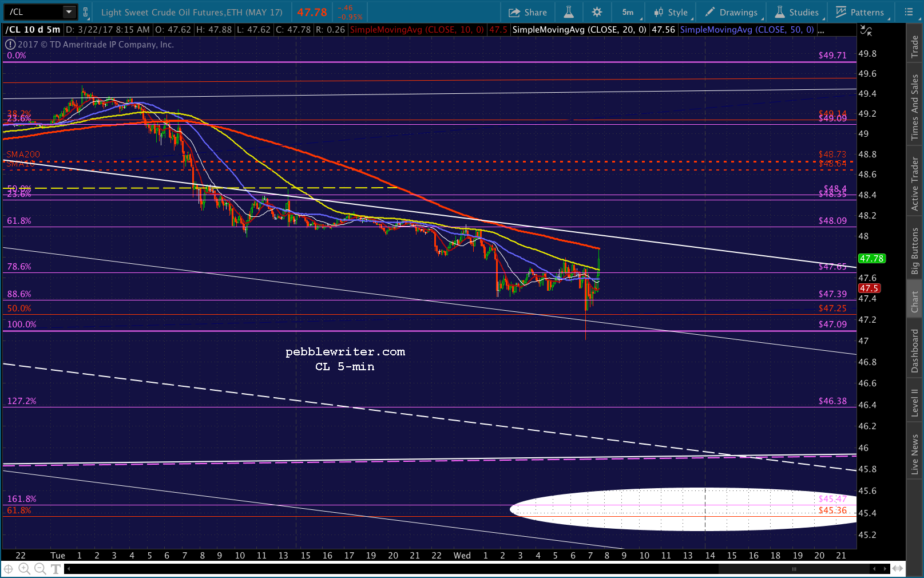Screen dimensions: 924x578
Task: Click the last price 47.78 in header
Action: pos(312,12)
